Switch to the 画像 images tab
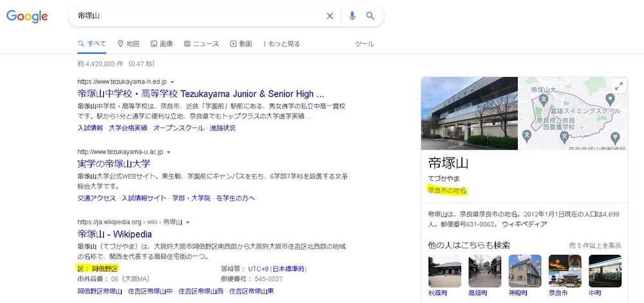This screenshot has height=303, width=644. pos(162,44)
